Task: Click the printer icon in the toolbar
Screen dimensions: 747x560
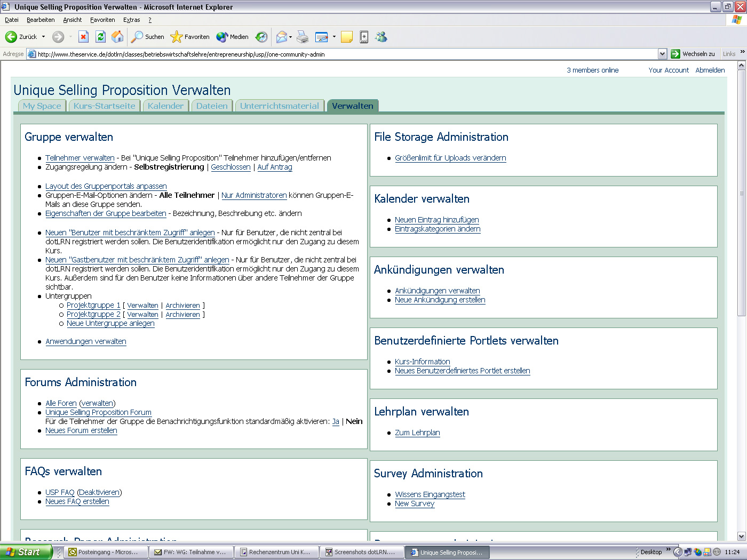Action: point(303,37)
